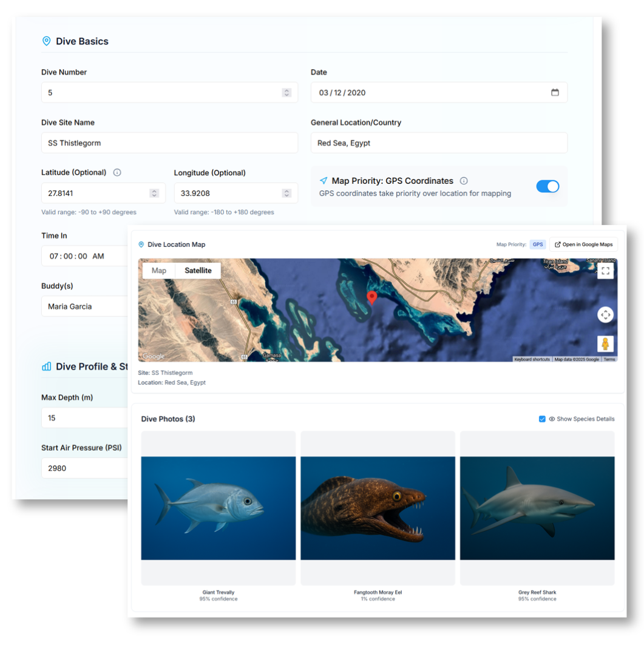
Task: Click the Dive Profile bar chart icon
Action: (x=47, y=366)
